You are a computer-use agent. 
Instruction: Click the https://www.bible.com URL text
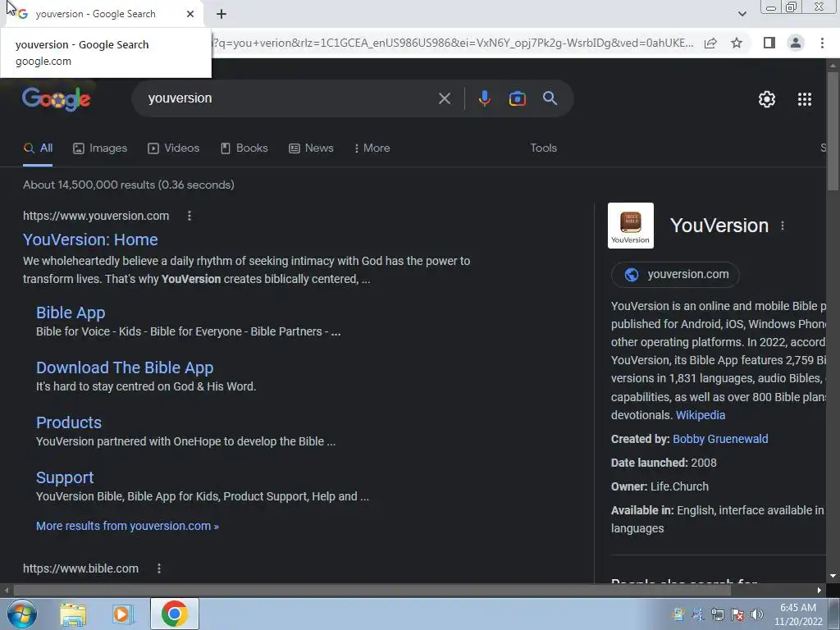coord(80,568)
